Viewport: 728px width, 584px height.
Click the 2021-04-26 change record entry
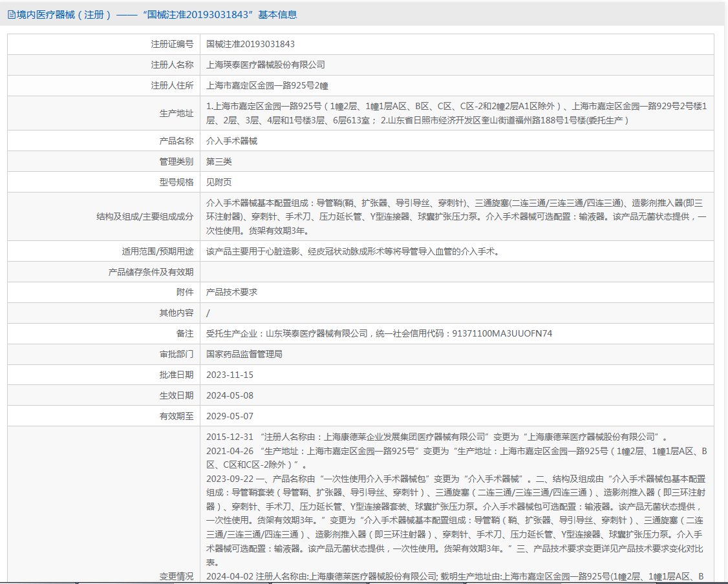[456, 458]
